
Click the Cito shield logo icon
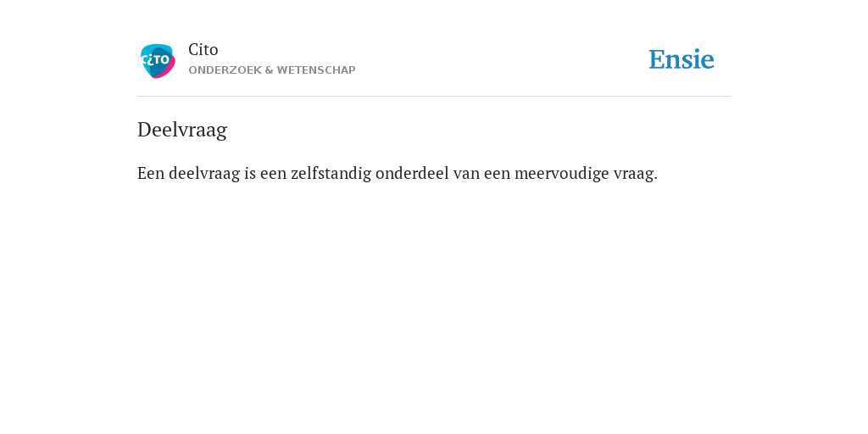click(158, 61)
